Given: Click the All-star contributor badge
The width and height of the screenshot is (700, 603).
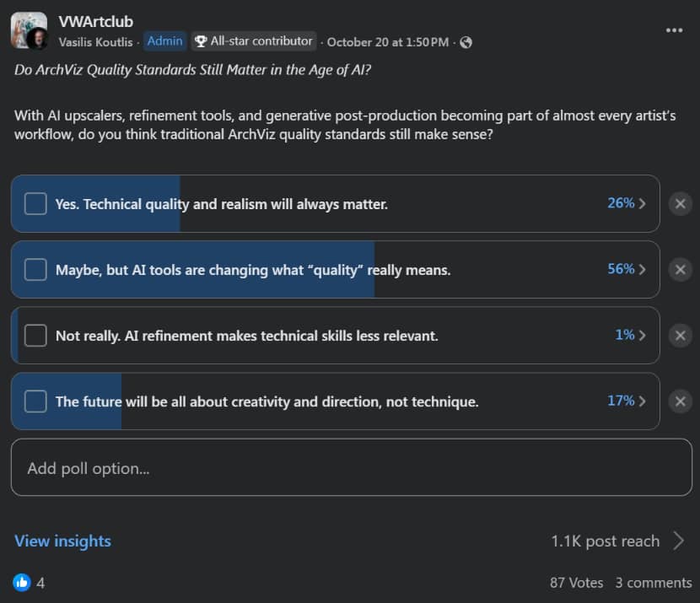Looking at the screenshot, I should click(253, 40).
